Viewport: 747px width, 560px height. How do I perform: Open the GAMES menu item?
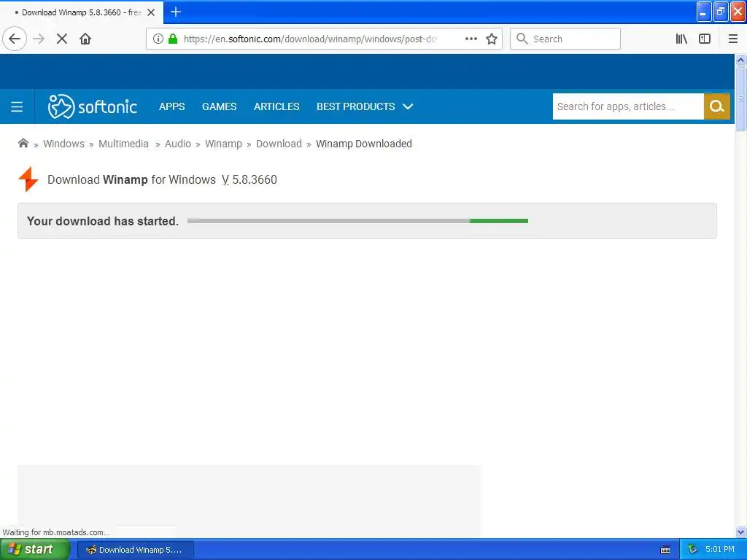click(x=219, y=106)
